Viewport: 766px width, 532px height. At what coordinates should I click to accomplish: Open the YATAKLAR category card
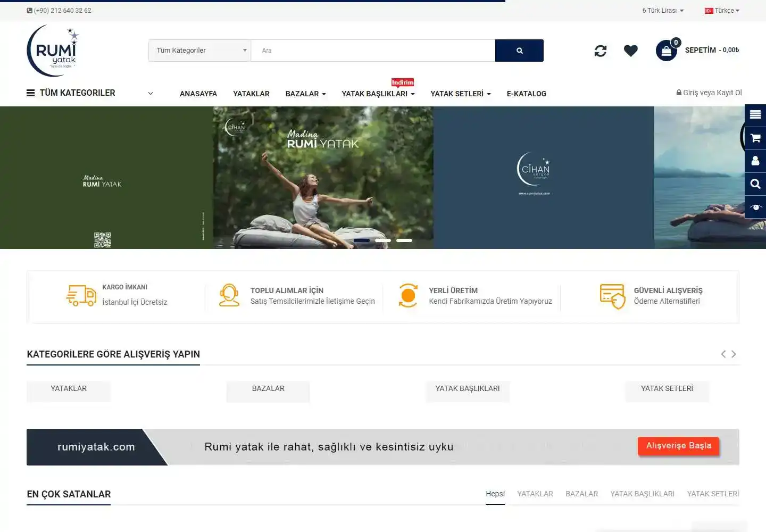tap(69, 390)
